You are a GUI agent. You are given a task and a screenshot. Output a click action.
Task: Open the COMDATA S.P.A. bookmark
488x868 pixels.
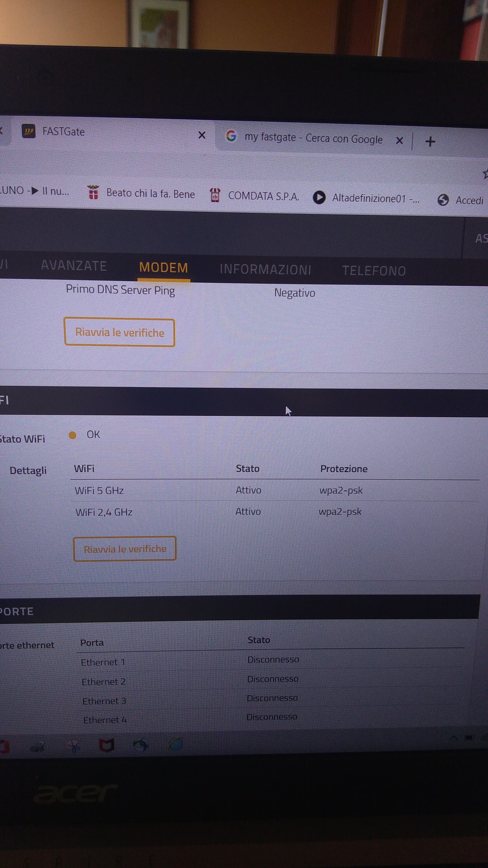pos(254,196)
